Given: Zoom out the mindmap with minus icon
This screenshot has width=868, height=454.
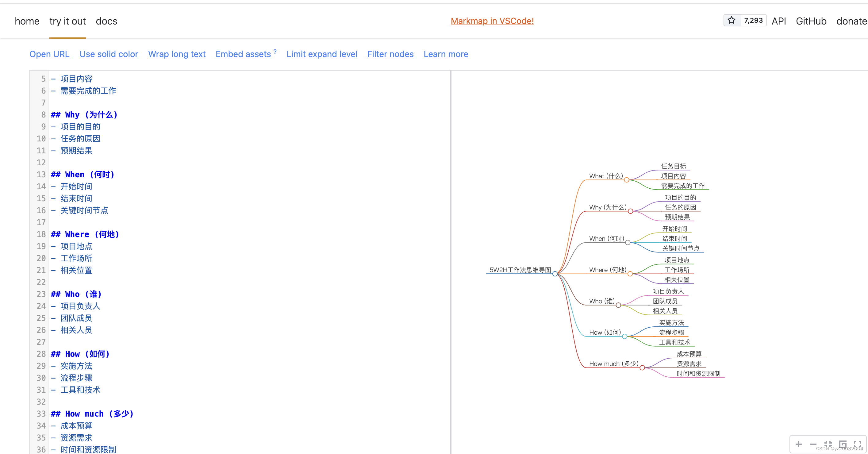Looking at the screenshot, I should [x=813, y=444].
